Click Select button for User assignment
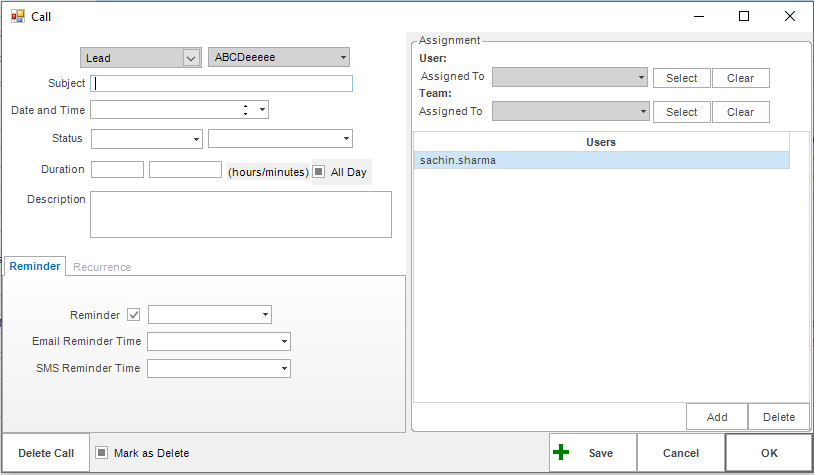Viewport: 814px width, 475px height. click(681, 78)
